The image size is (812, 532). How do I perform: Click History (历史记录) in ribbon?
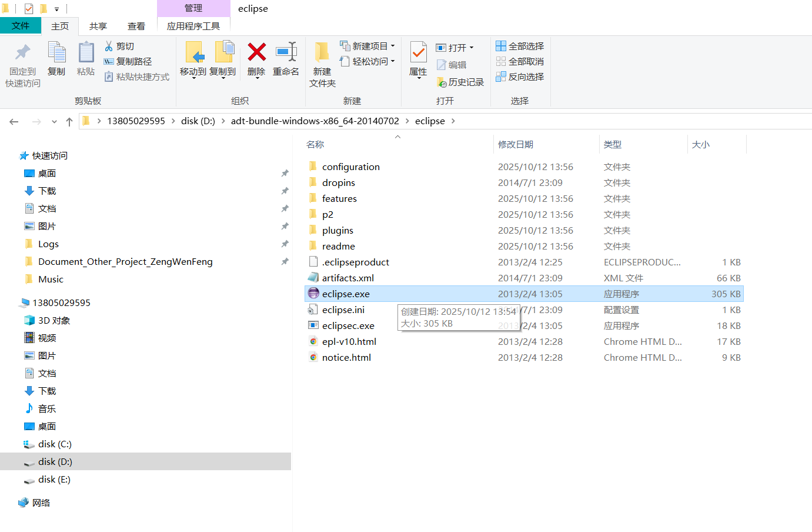click(x=460, y=82)
